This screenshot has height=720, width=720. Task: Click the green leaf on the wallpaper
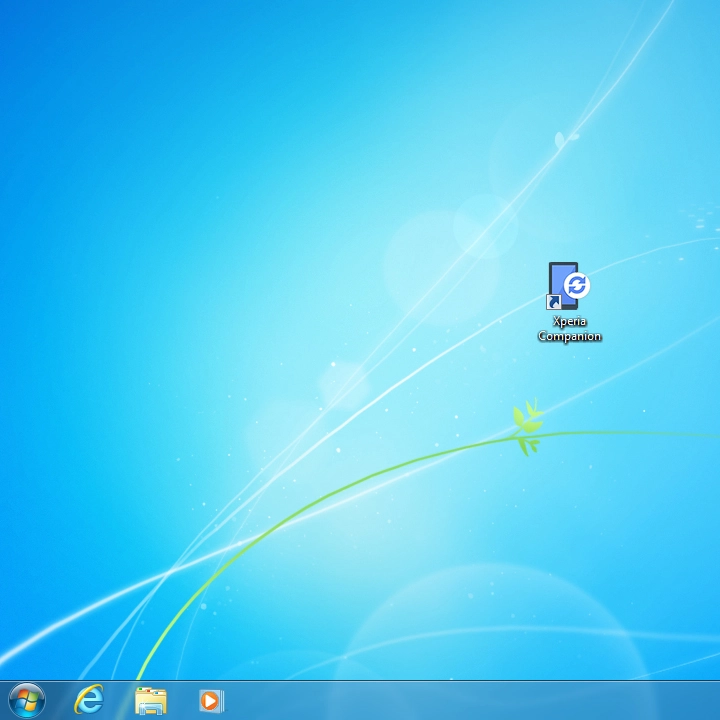[x=527, y=421]
